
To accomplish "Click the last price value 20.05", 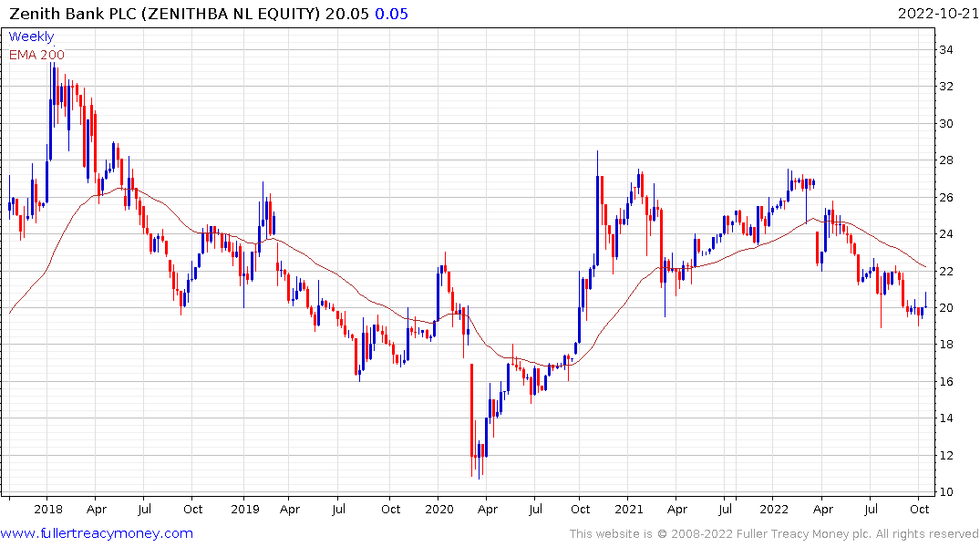I will (347, 14).
